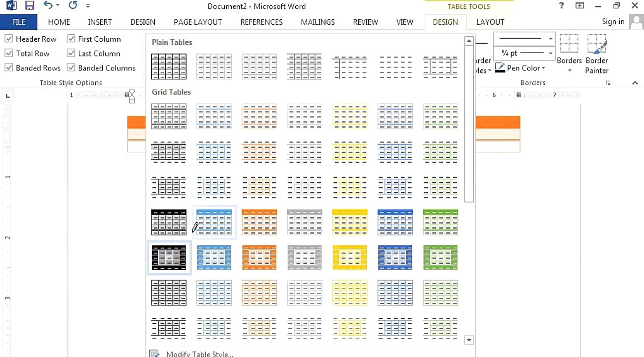Screen dimensions: 644x357
Task: Open the Customize Quick Access Toolbar arrow
Action: (x=88, y=6)
